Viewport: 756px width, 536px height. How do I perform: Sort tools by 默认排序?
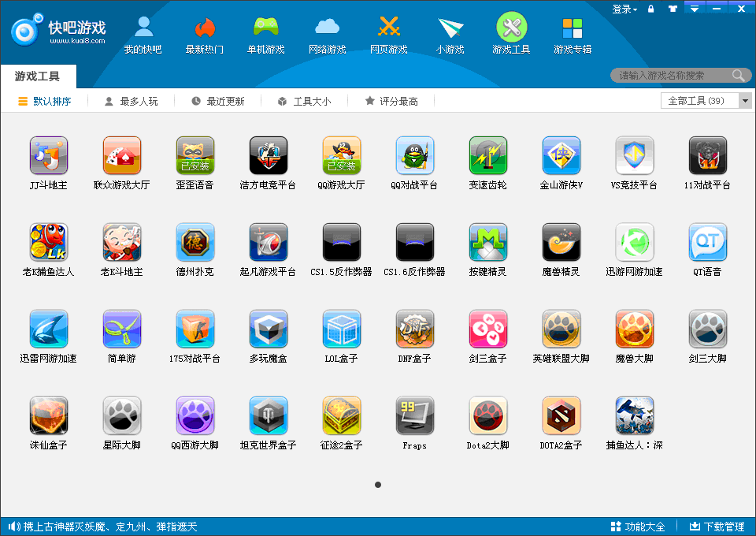(x=45, y=102)
